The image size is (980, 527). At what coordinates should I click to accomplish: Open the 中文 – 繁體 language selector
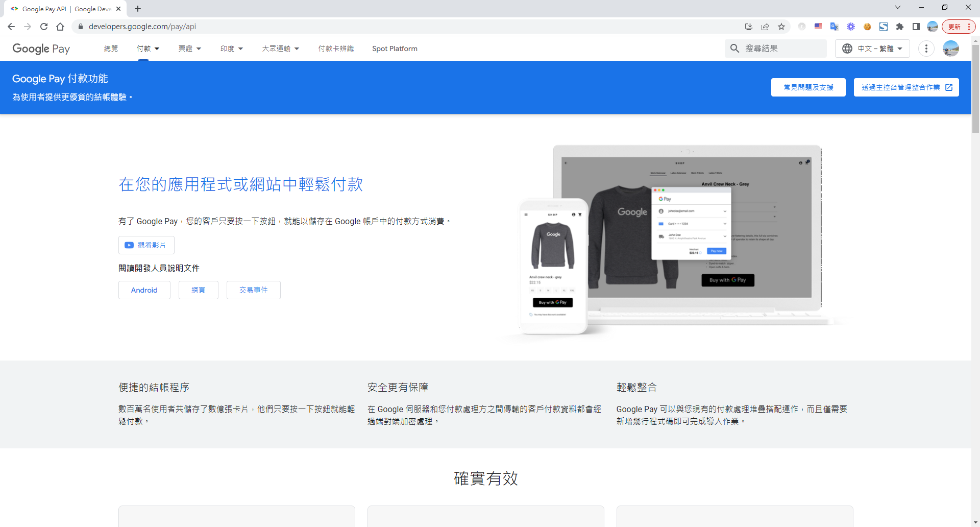pyautogui.click(x=872, y=49)
